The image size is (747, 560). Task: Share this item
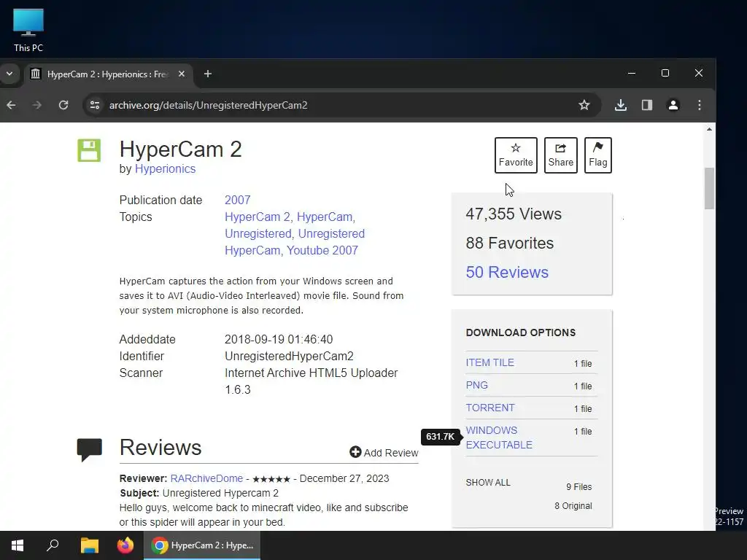[561, 155]
